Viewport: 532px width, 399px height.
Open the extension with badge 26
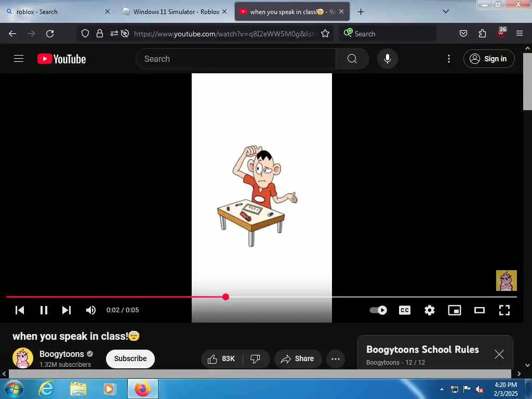pos(501,33)
